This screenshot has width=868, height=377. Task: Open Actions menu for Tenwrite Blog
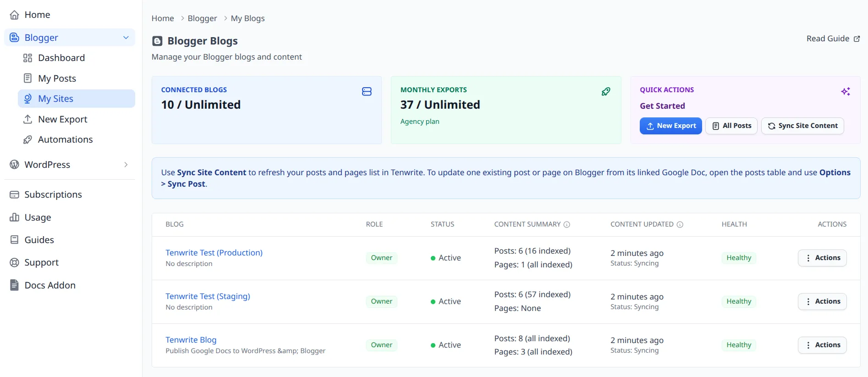tap(822, 345)
